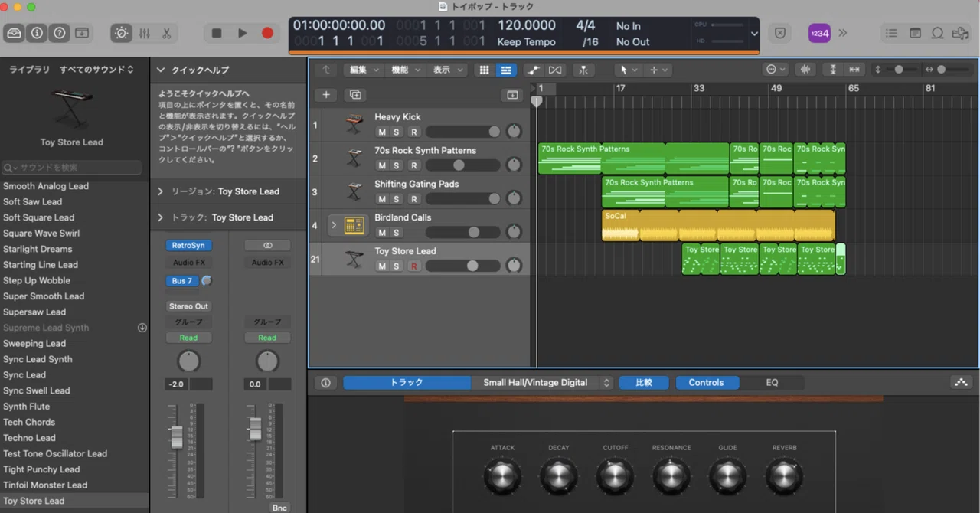Click the vertical auto zoom button
The width and height of the screenshot is (980, 513).
point(833,70)
